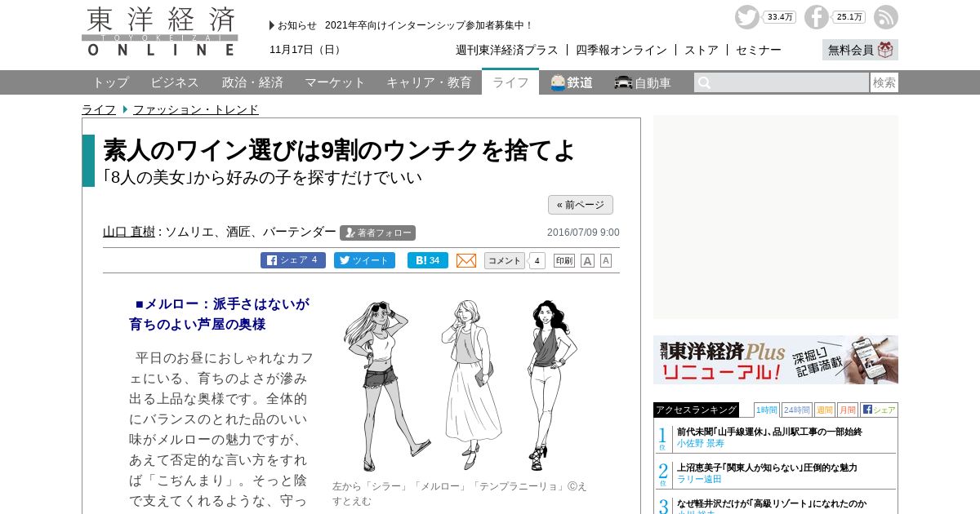Open author ラリー遠田 link
This screenshot has width=980, height=514.
click(699, 479)
